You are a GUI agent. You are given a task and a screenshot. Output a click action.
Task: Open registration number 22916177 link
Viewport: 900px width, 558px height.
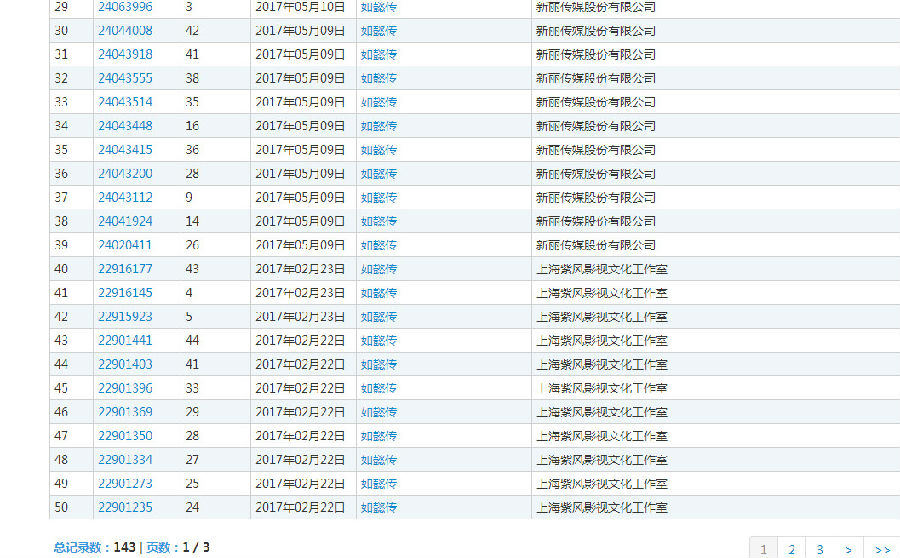point(125,269)
